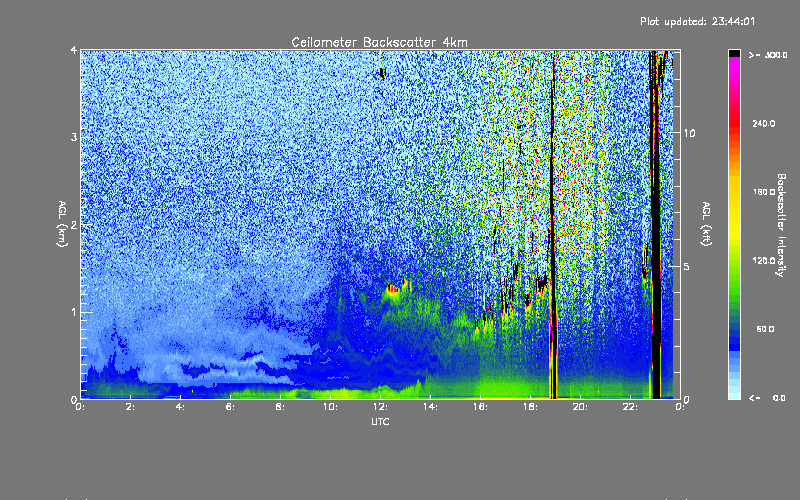Click the '60.0' color bar value
This screenshot has width=800, height=500.
point(765,329)
